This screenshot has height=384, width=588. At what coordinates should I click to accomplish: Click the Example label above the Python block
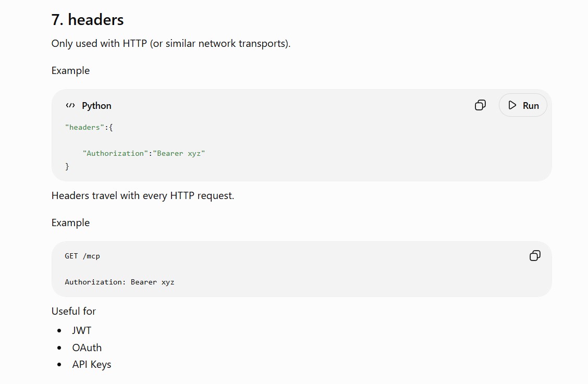pos(70,70)
